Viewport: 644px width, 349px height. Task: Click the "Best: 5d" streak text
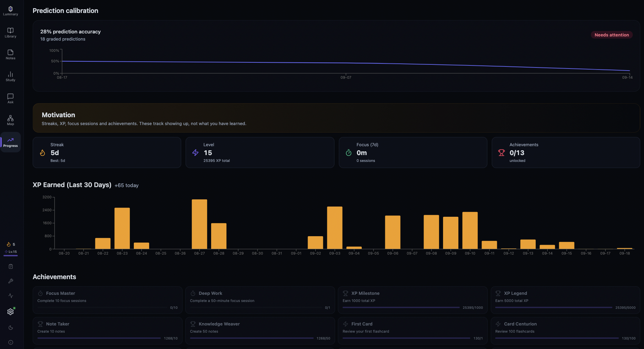(58, 161)
